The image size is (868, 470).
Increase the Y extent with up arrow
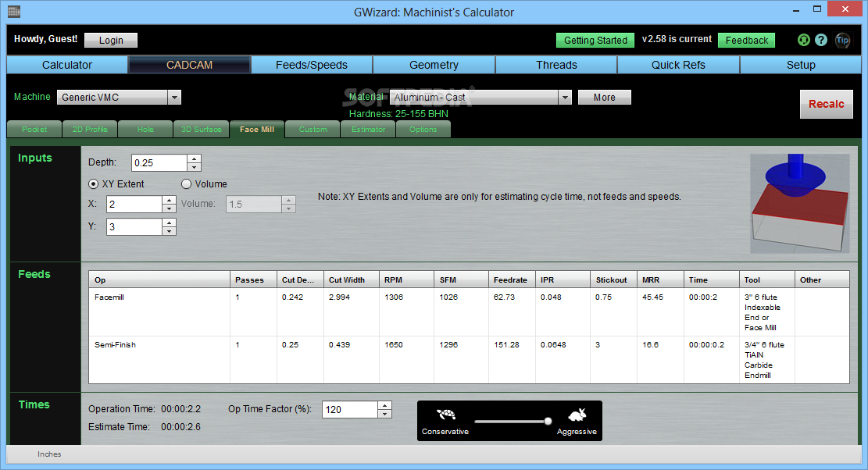tap(169, 223)
